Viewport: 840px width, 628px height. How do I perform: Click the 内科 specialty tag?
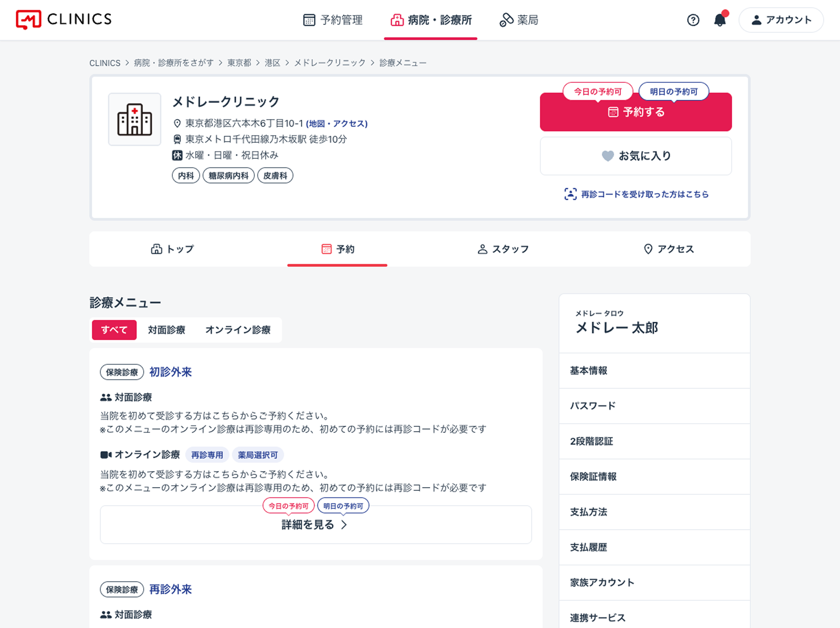pos(186,176)
